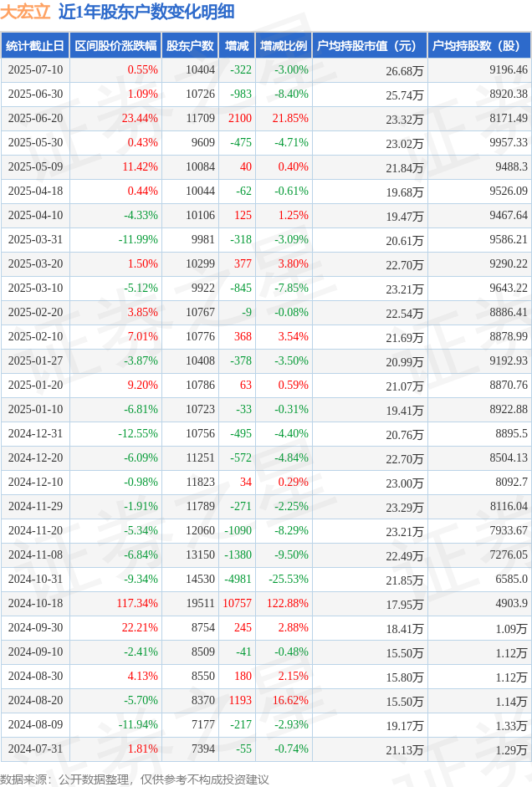Click the 122.88% change ratio cell
The height and width of the screenshot is (787, 532).
288,603
